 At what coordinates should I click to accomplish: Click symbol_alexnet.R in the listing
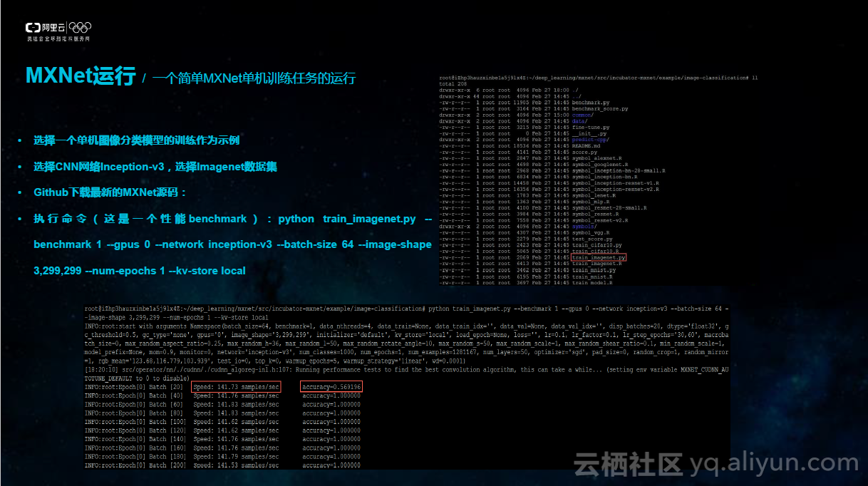click(x=597, y=158)
